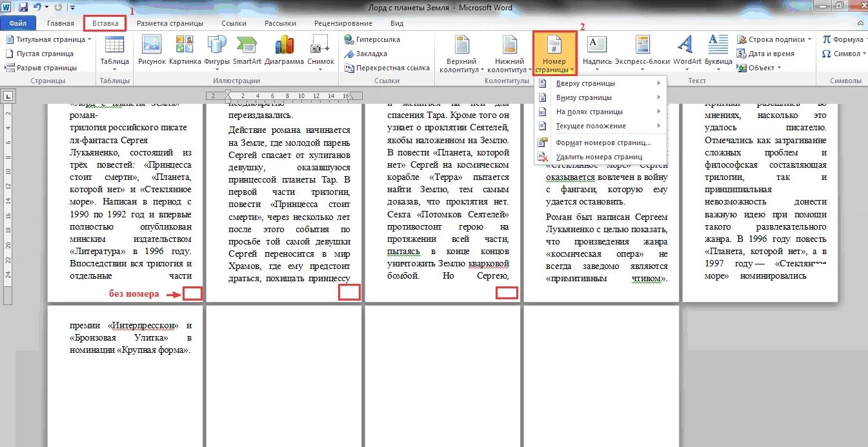Click the Redo icon in quick access toolbar

pyautogui.click(x=58, y=8)
